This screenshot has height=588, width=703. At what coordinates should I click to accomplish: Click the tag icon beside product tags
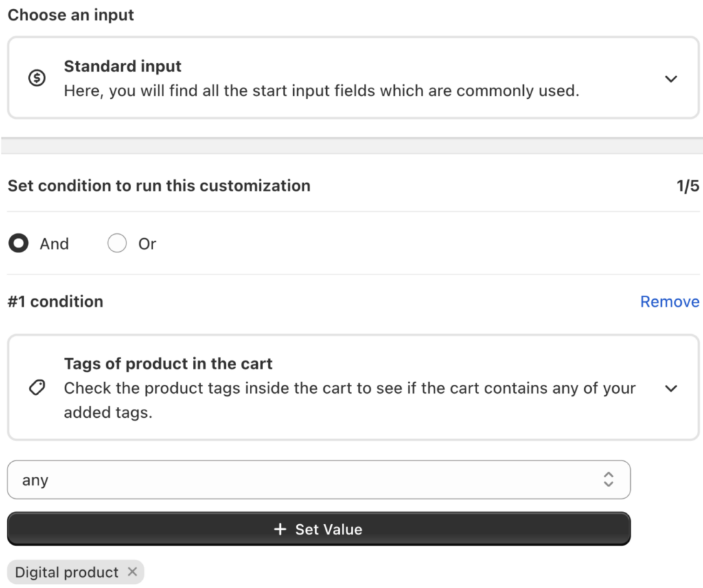click(37, 388)
